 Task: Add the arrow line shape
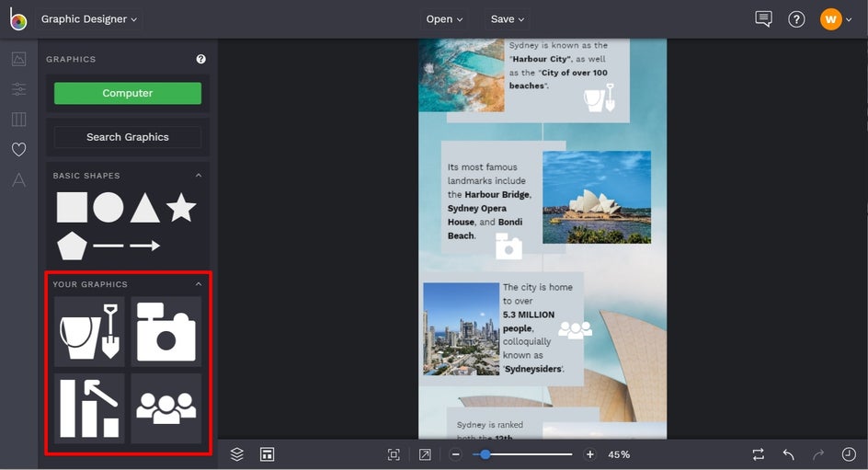[145, 246]
